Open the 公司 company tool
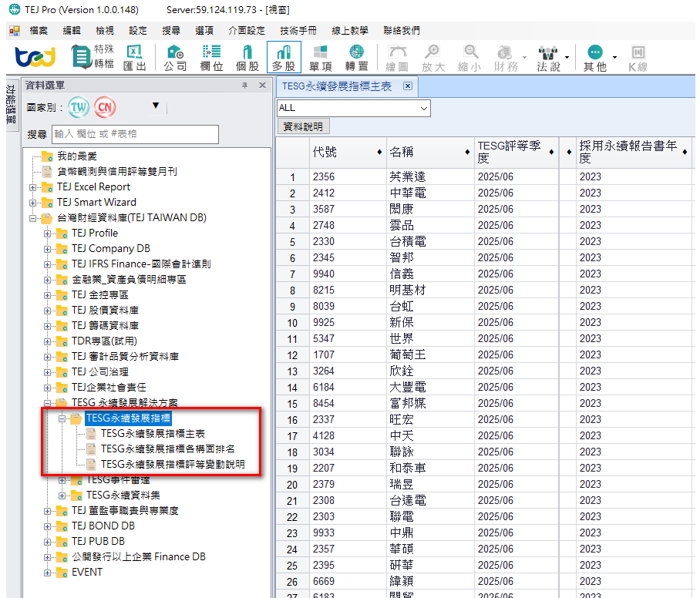 [x=175, y=58]
